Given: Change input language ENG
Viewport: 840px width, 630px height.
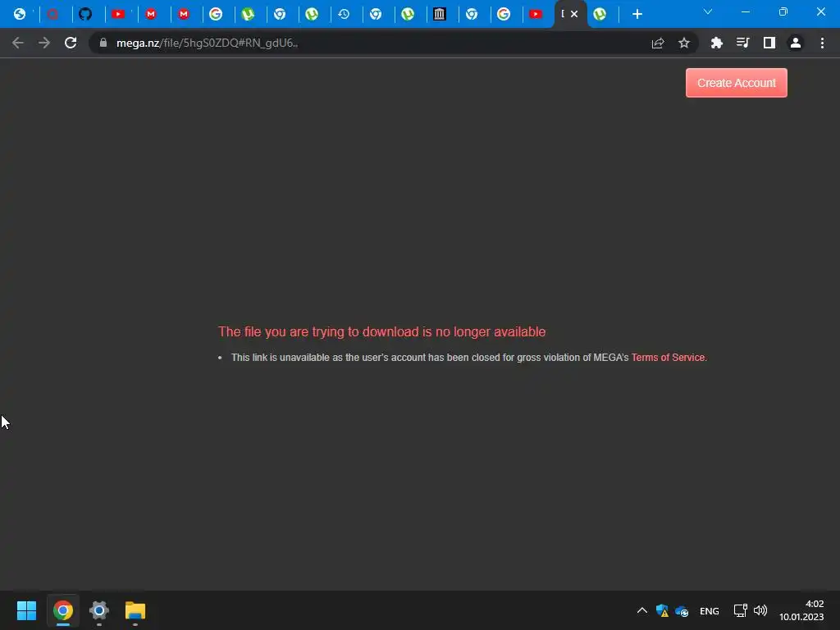Looking at the screenshot, I should (710, 610).
